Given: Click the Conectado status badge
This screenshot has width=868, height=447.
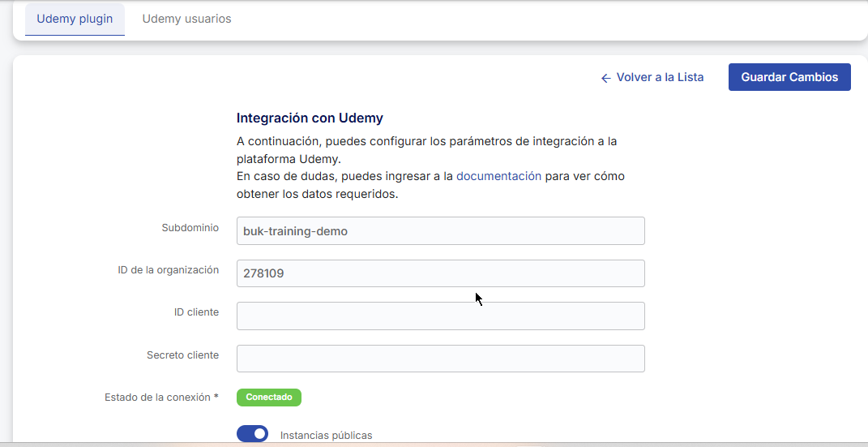Looking at the screenshot, I should 269,398.
